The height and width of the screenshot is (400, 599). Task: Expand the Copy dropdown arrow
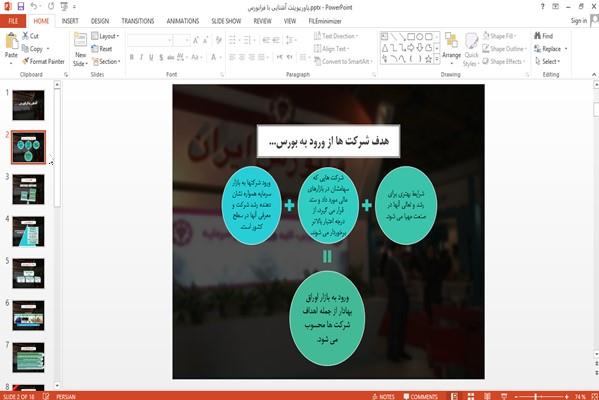pos(48,49)
